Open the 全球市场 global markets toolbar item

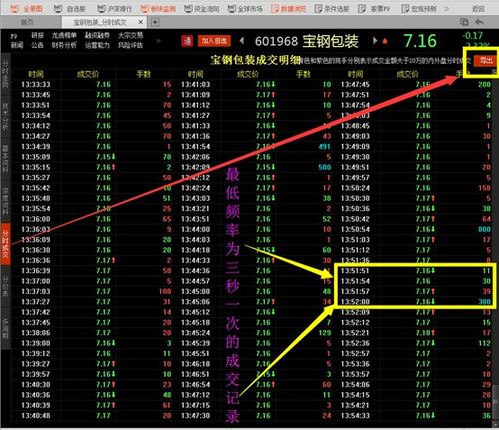coord(245,8)
